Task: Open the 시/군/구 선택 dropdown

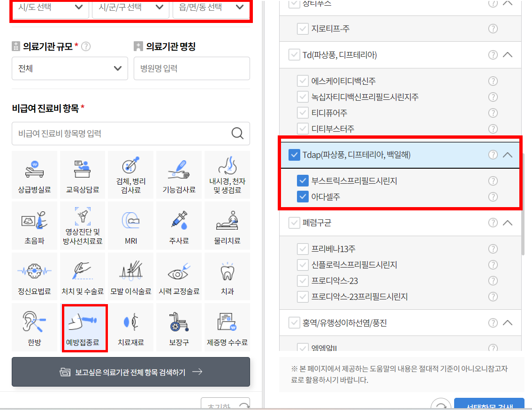Action: 130,7
